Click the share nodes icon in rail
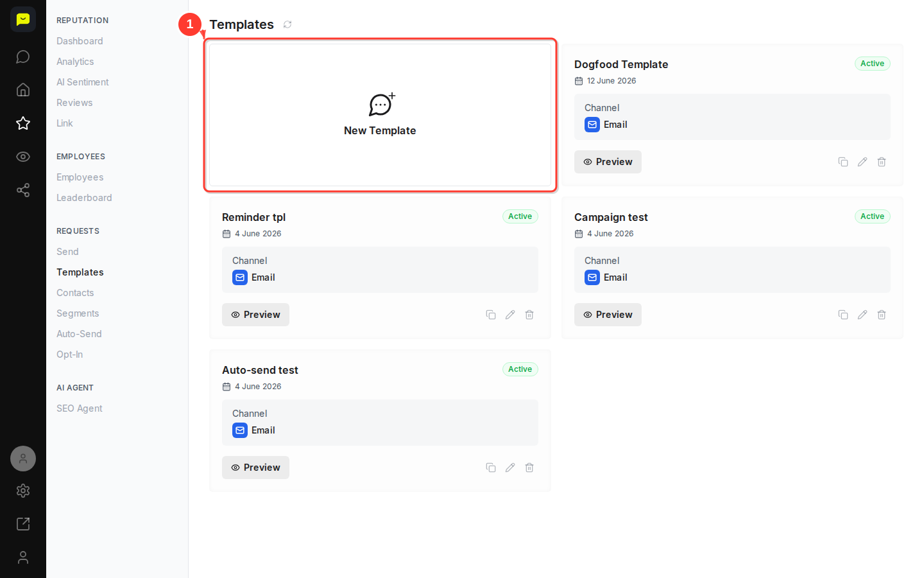The image size is (924, 578). tap(23, 190)
